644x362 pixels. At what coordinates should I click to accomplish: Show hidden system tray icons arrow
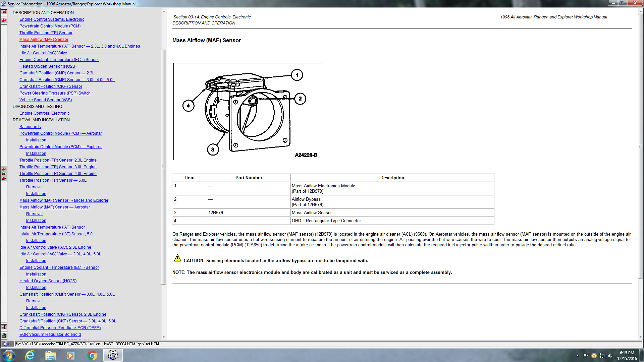578,356
